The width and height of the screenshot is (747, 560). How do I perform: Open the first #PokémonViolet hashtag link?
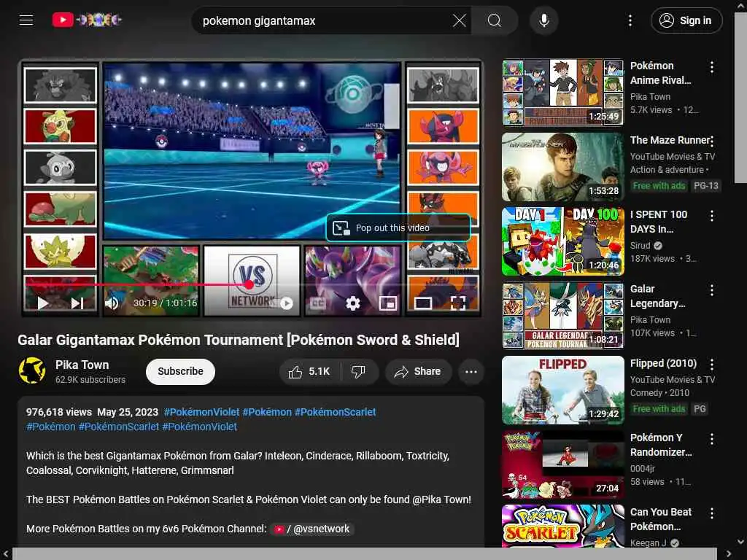pos(201,412)
